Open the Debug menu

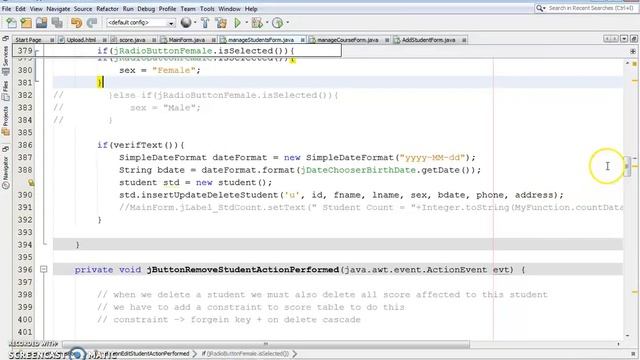pyautogui.click(x=146, y=9)
